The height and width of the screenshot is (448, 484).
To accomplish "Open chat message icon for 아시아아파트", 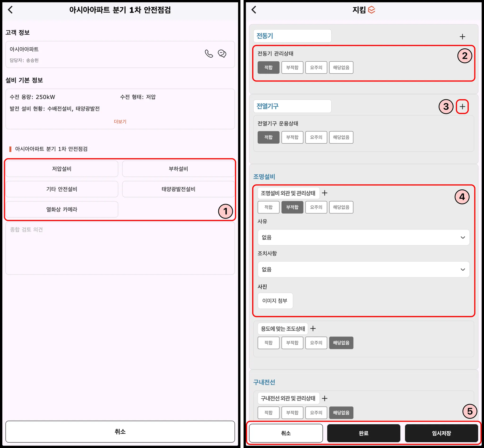I will (222, 54).
